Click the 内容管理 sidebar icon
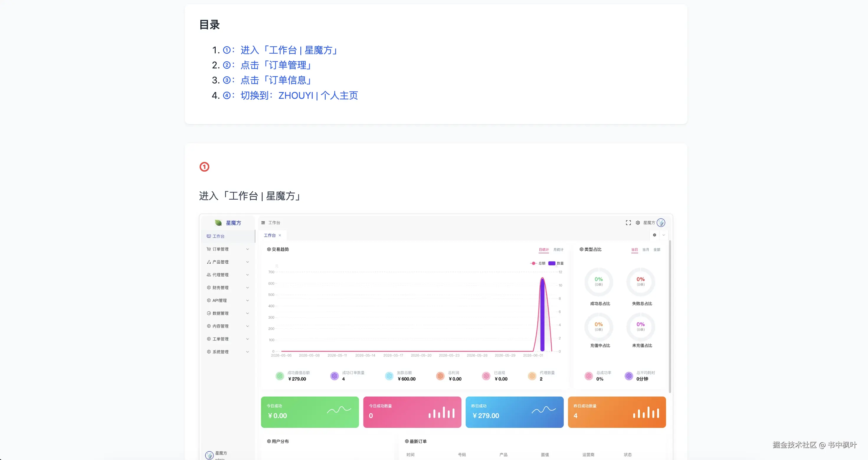868x460 pixels. [209, 326]
